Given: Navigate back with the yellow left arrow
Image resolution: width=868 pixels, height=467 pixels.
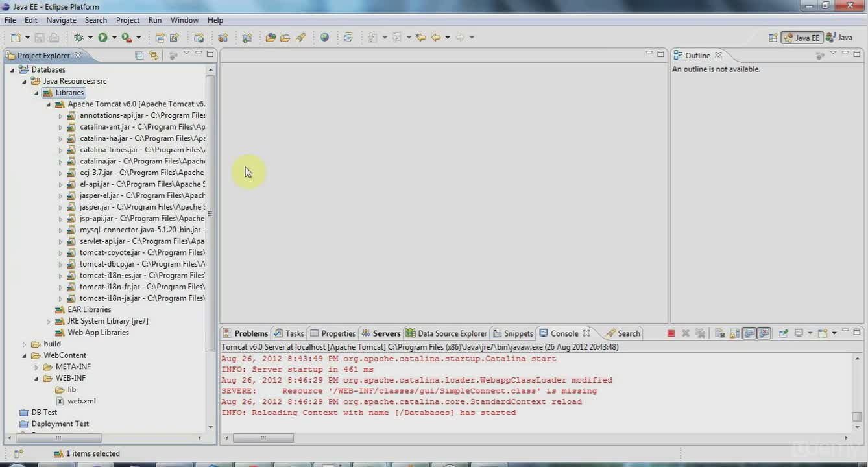Looking at the screenshot, I should 436,38.
